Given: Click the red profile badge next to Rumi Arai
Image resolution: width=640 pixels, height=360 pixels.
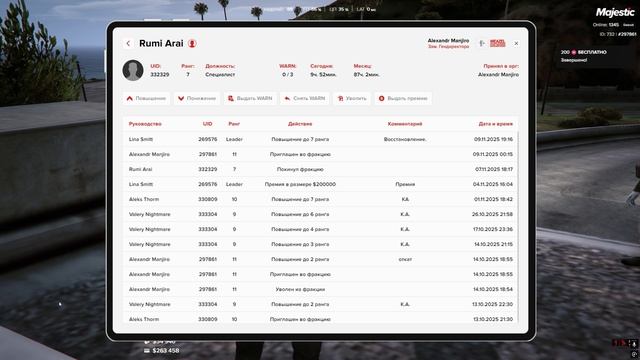Looking at the screenshot, I should click(192, 43).
